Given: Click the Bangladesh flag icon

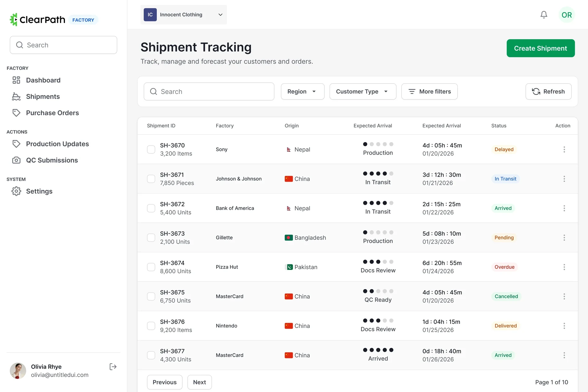Looking at the screenshot, I should coord(288,238).
